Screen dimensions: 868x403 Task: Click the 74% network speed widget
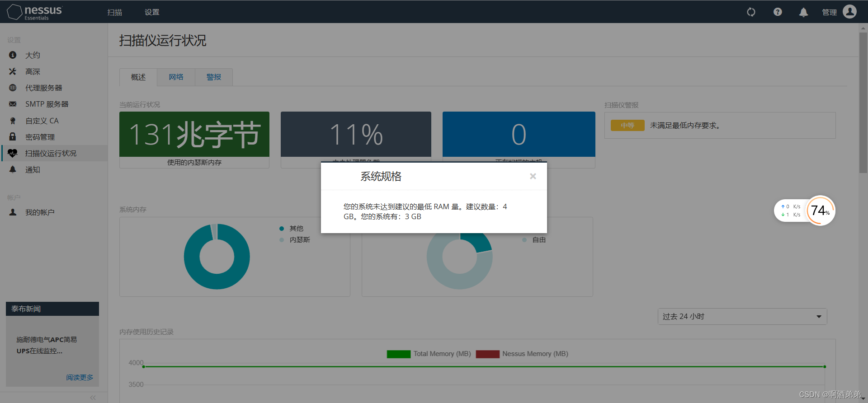pos(805,211)
